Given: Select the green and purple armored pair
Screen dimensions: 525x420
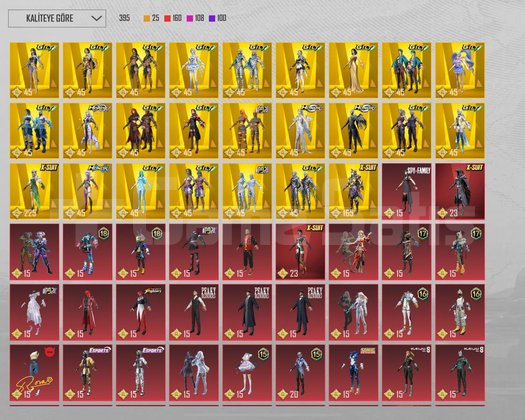Looking at the screenshot, I should point(34,252).
